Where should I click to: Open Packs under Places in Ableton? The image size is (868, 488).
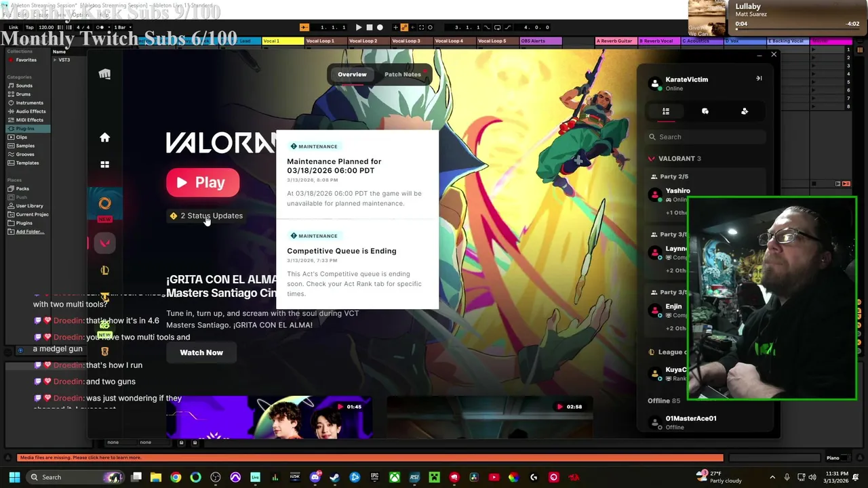(x=22, y=188)
